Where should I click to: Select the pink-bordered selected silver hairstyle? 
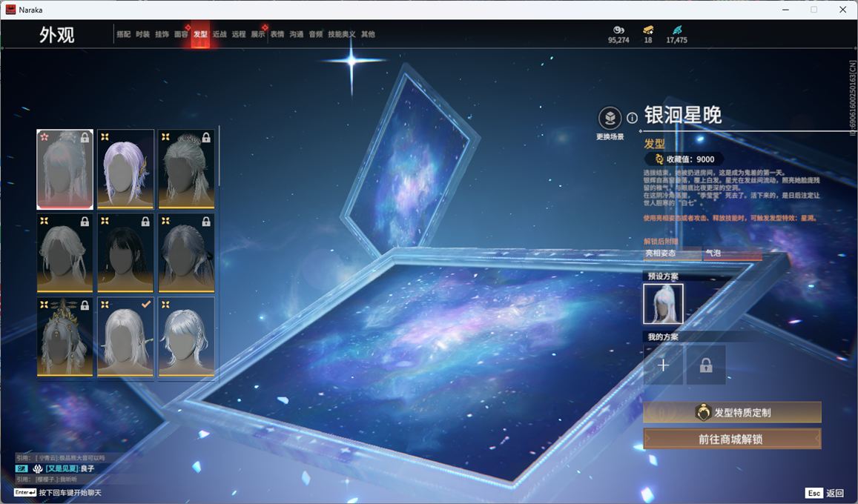[x=65, y=170]
